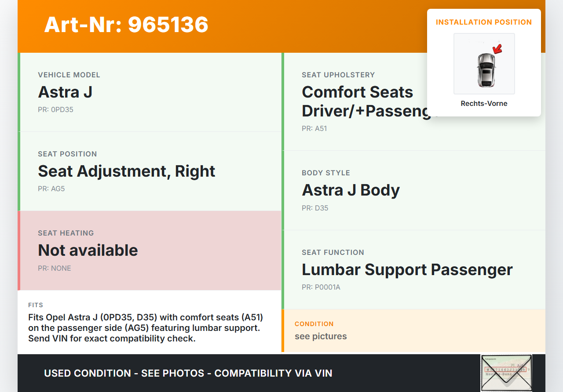Click the PR: D35 code

click(315, 208)
